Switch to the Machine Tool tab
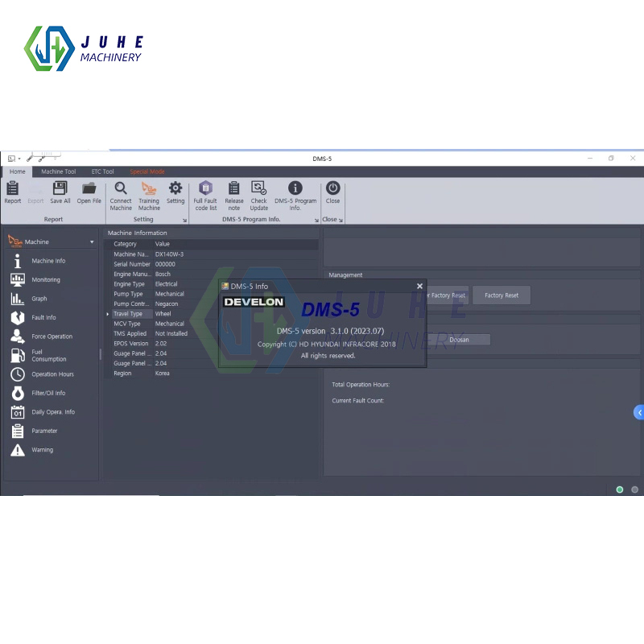Viewport: 644px width, 644px height. click(x=58, y=171)
